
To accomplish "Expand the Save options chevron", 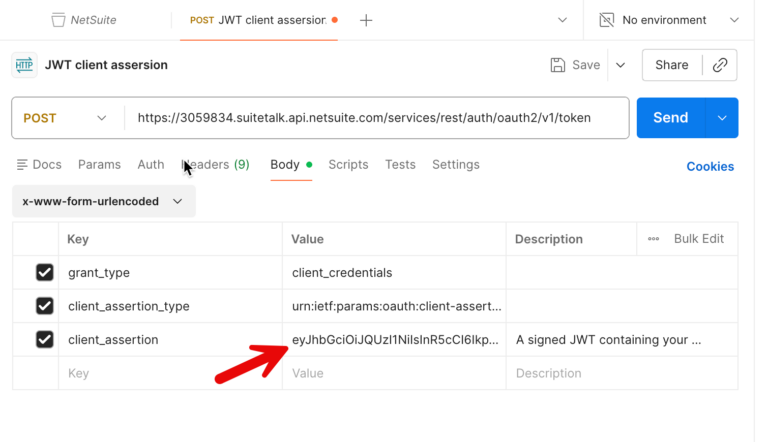I will pyautogui.click(x=620, y=65).
